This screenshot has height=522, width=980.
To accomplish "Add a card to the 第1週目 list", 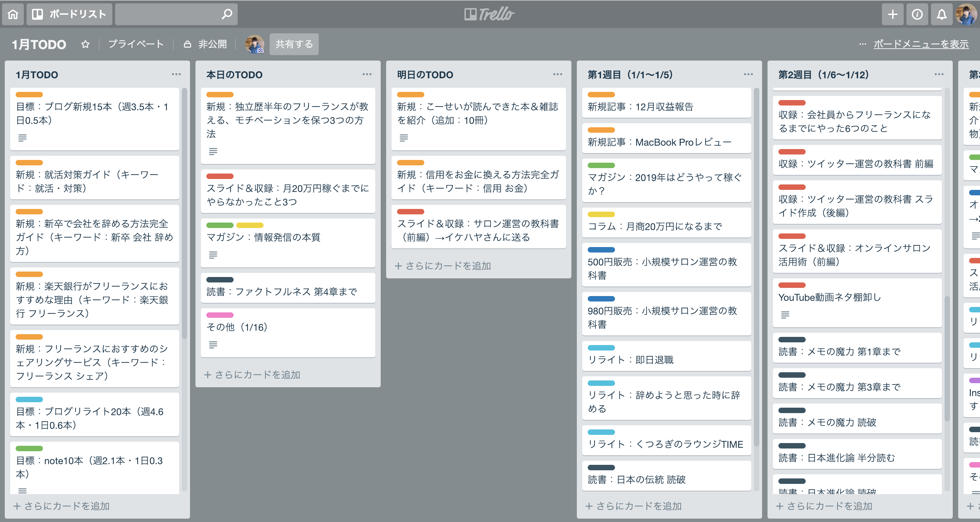I will [633, 506].
